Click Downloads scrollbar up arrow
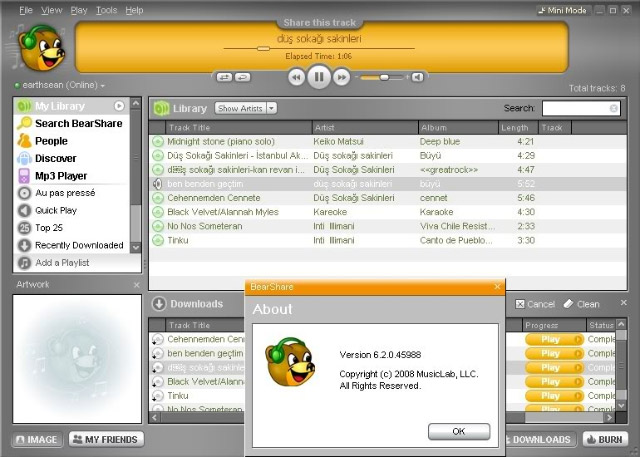640x457 pixels. tap(621, 324)
